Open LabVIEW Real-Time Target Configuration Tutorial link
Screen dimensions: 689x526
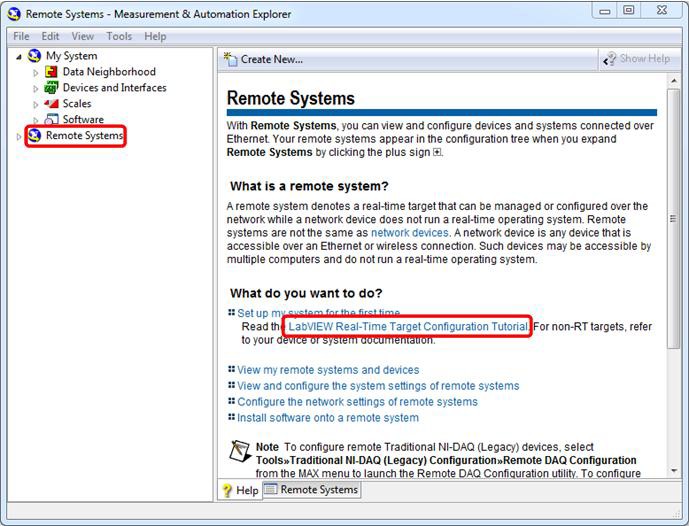tap(408, 326)
